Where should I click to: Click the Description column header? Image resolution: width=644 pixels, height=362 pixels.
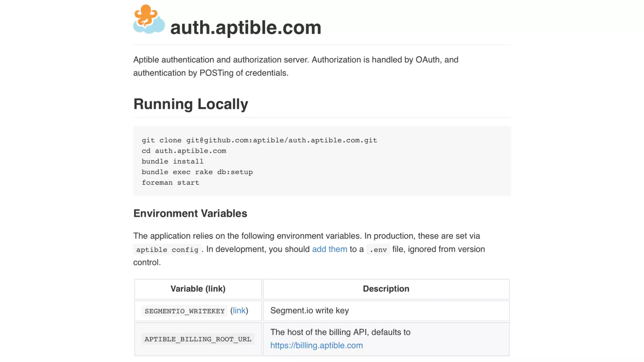tap(386, 289)
